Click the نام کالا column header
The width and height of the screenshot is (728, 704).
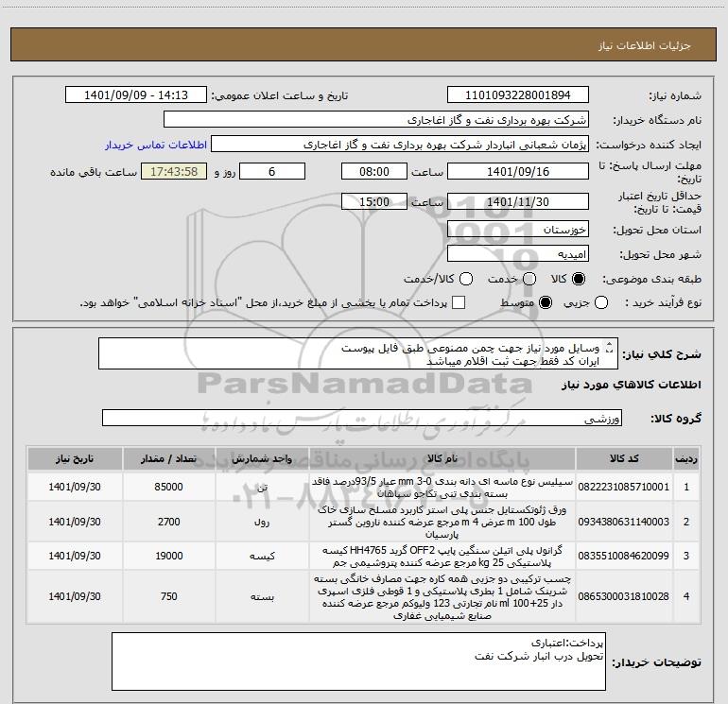tap(442, 458)
